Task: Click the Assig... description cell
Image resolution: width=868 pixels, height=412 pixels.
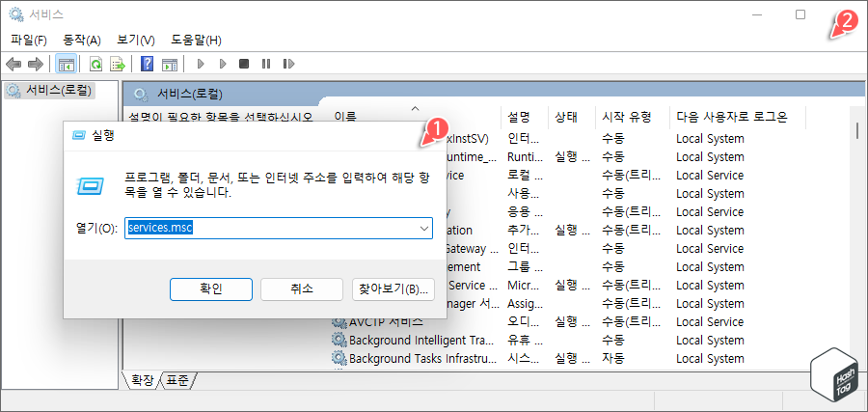Action: (525, 304)
